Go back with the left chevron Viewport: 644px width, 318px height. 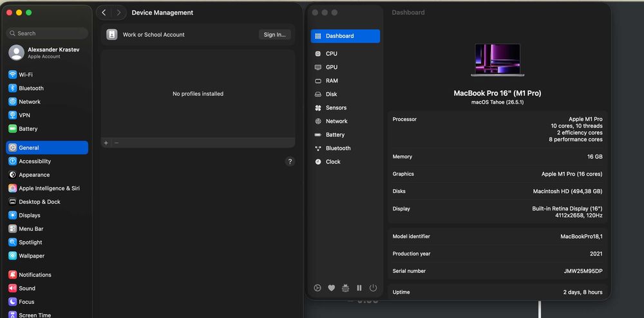tap(104, 13)
